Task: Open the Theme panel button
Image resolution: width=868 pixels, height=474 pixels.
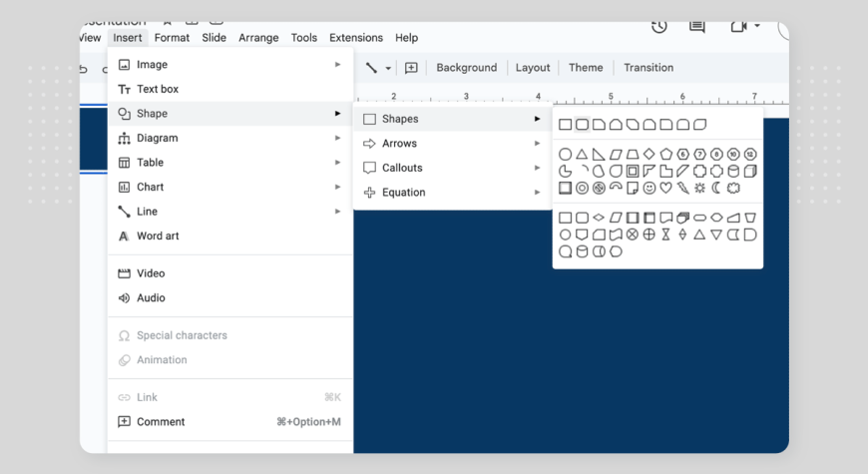Action: (x=586, y=68)
